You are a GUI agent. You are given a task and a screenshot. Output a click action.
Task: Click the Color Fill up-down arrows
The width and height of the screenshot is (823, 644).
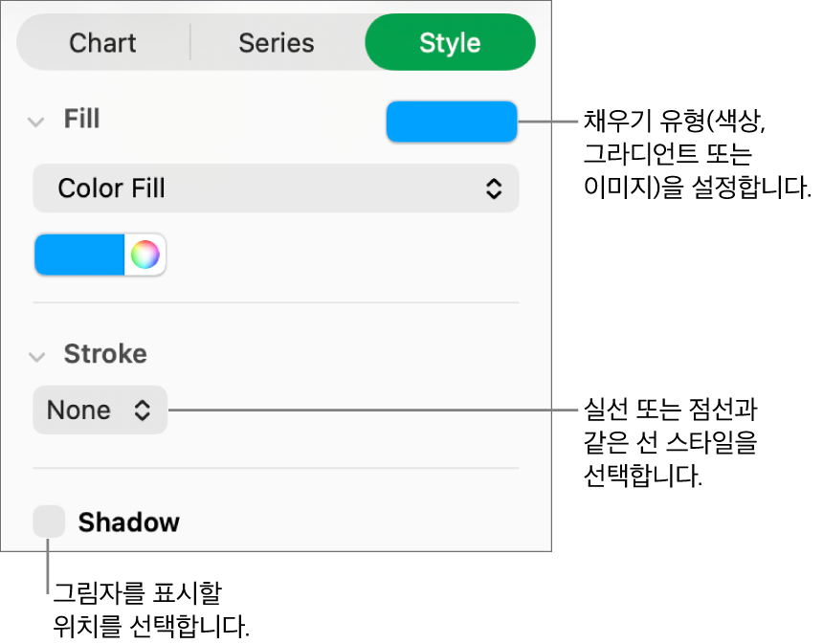493,189
